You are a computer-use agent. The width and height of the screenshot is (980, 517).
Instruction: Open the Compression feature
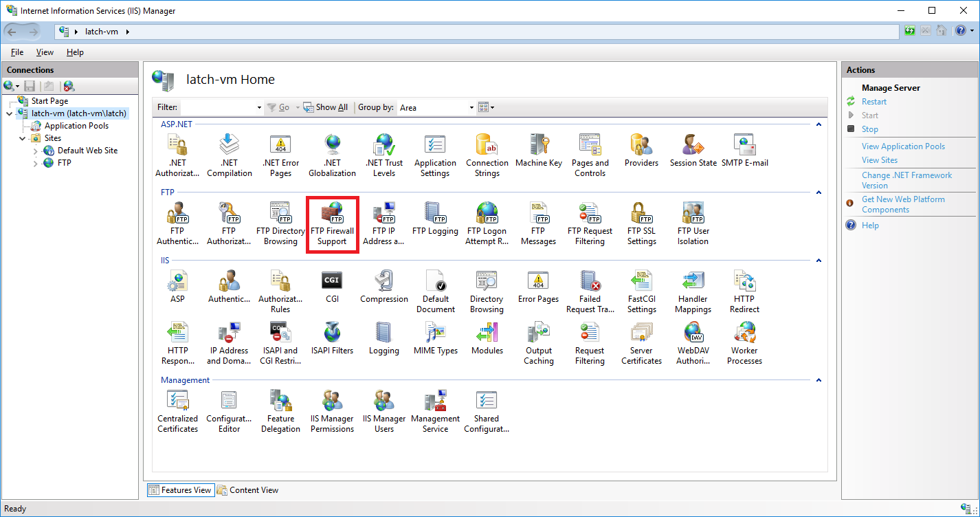[x=384, y=287]
